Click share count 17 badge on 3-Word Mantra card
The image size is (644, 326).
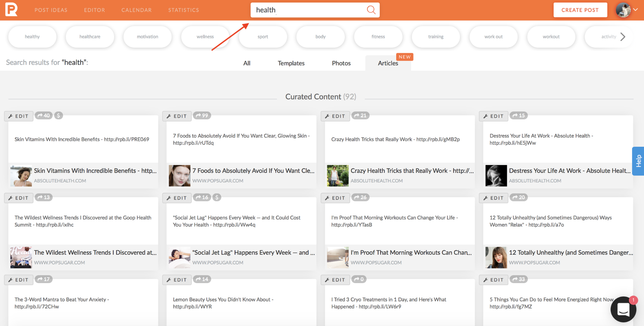43,279
